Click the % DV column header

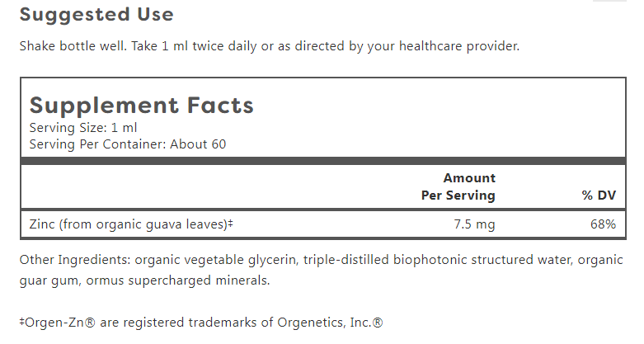[x=599, y=196]
